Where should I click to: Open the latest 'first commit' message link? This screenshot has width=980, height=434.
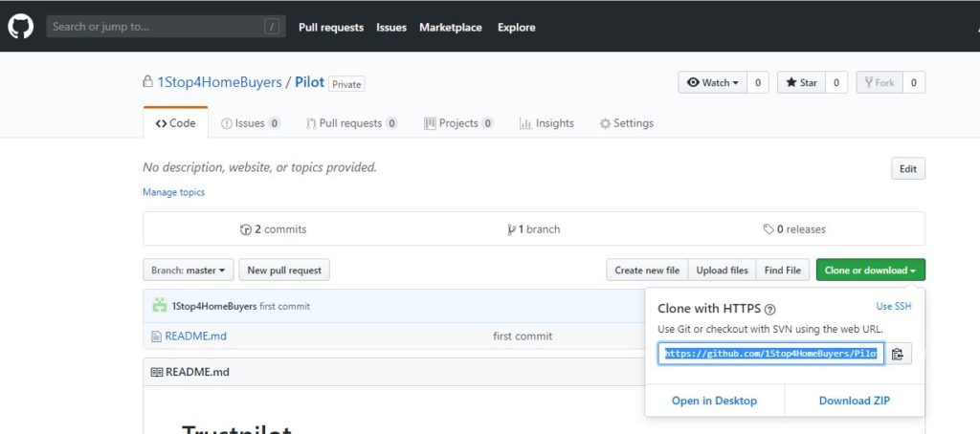(284, 307)
